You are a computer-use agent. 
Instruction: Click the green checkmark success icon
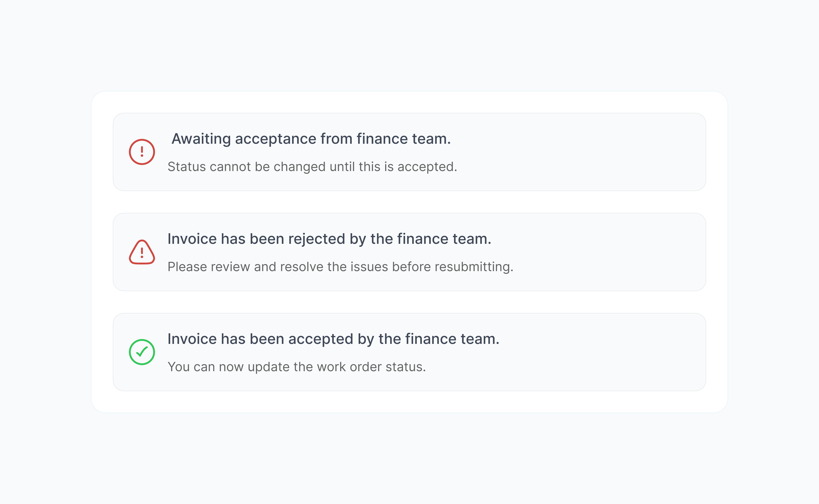tap(142, 352)
